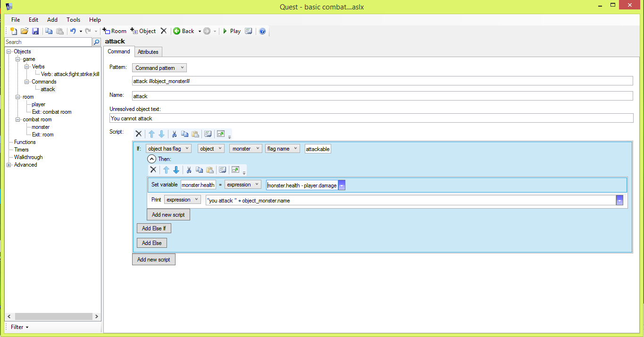
Task: Open Help via the blue question mark icon
Action: click(262, 31)
